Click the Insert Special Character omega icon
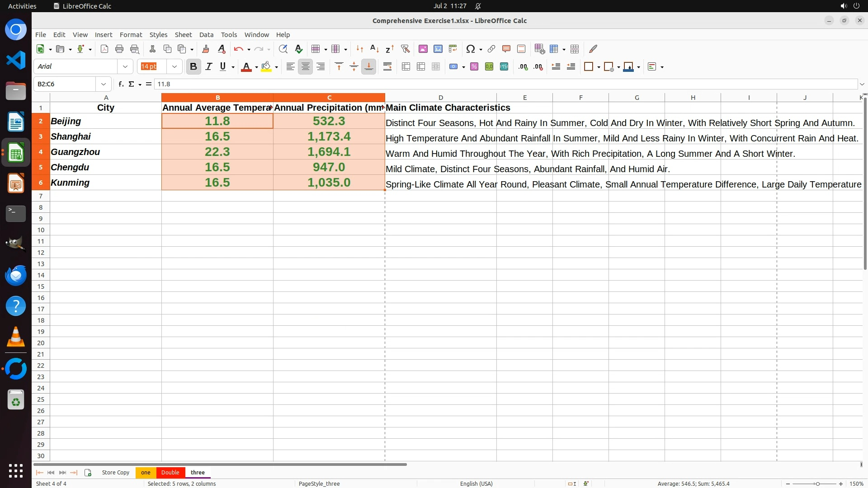Image resolution: width=868 pixels, height=488 pixels. 471,49
